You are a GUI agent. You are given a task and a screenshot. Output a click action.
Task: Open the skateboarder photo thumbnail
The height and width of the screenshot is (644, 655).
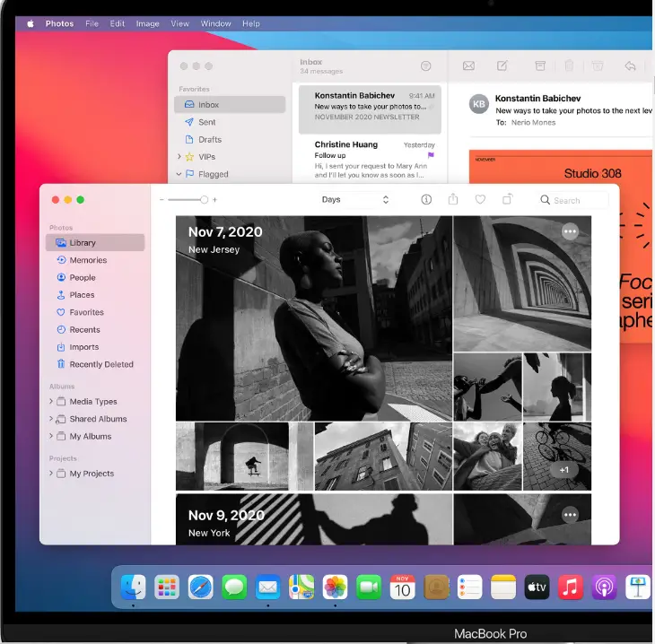tap(244, 456)
